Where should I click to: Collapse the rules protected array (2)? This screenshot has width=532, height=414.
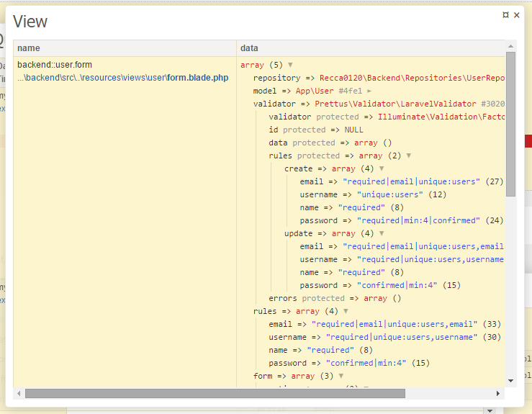(409, 156)
